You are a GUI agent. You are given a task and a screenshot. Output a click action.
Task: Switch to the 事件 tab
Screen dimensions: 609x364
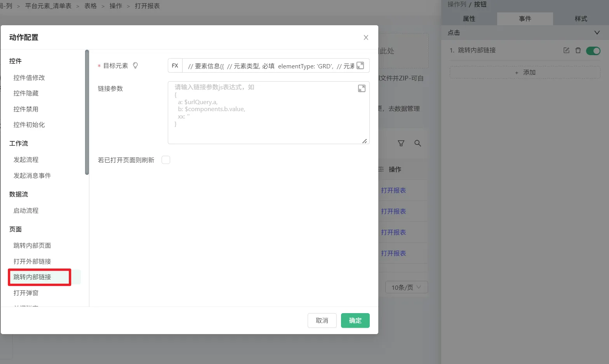[525, 19]
